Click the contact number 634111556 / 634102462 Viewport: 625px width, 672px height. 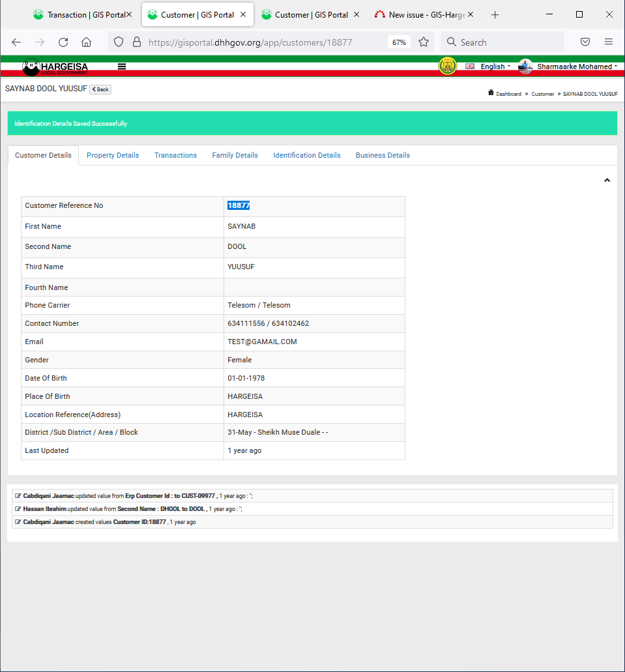coord(269,323)
